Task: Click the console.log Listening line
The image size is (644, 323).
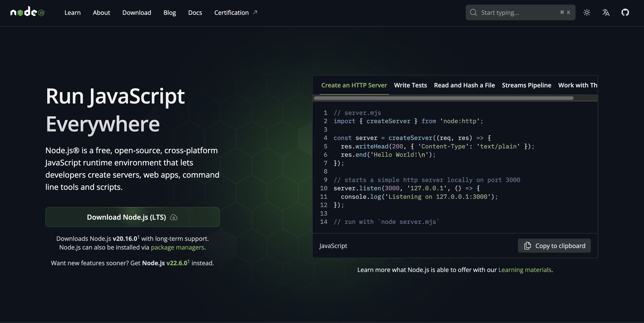Action: (x=419, y=197)
